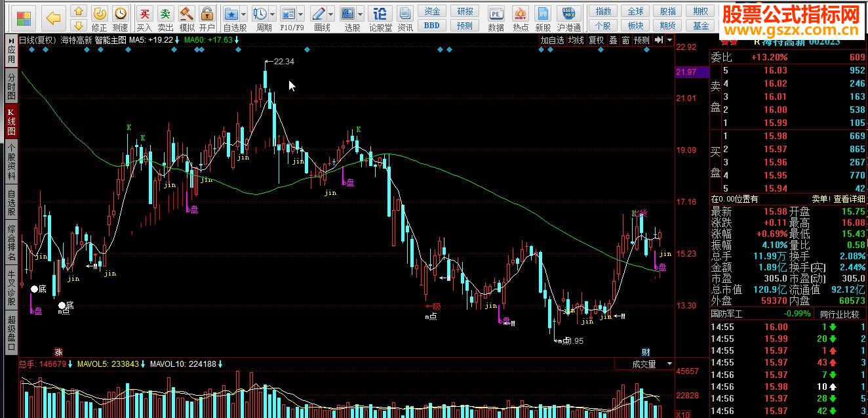Click the 周期 period clock icon
This screenshot has height=418, width=868.
pyautogui.click(x=260, y=13)
